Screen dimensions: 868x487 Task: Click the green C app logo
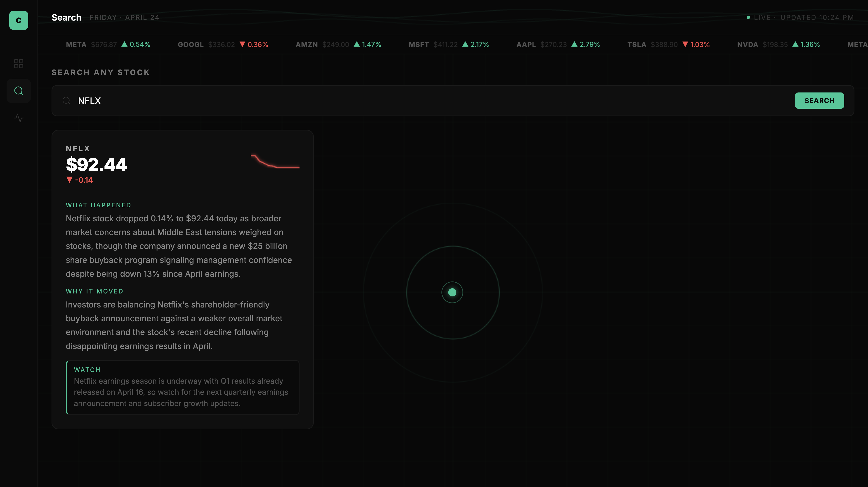tap(19, 20)
